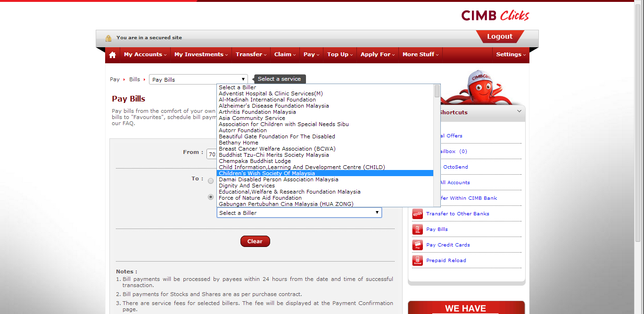Select Dignity And Services

pos(325,186)
